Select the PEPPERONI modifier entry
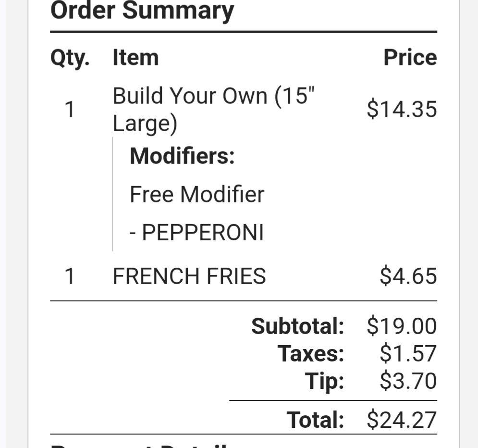The height and width of the screenshot is (448, 478). [197, 233]
